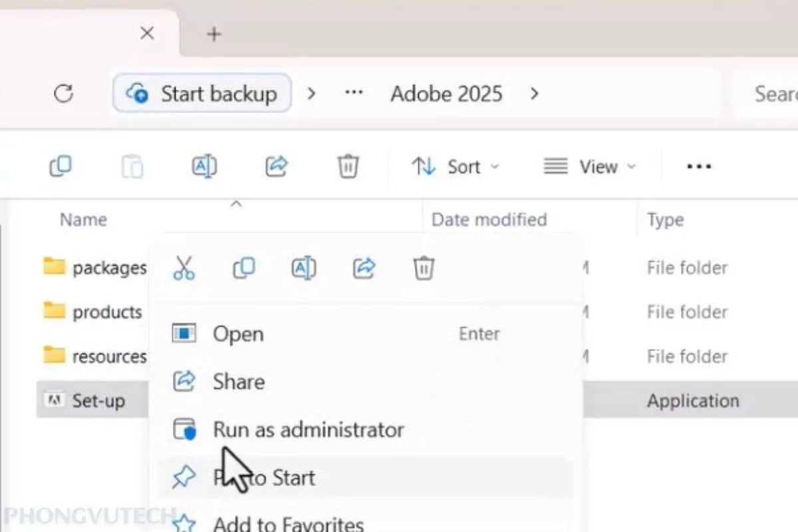Image resolution: width=798 pixels, height=532 pixels.
Task: Select Run as administrator in context menu
Action: 308,430
